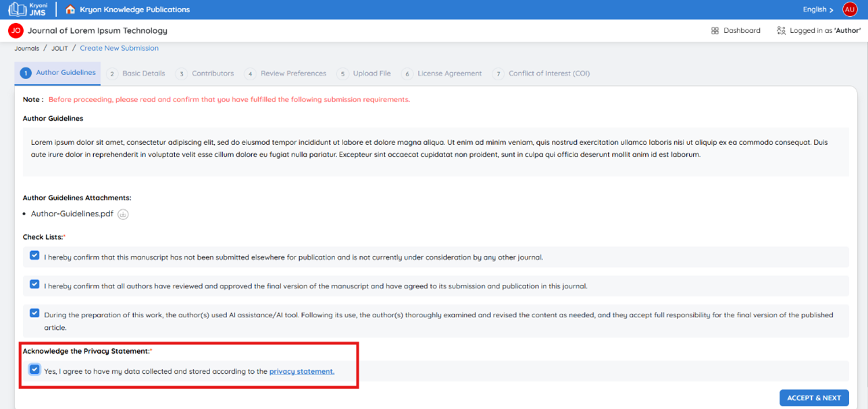Image resolution: width=868 pixels, height=409 pixels.
Task: Click the red Note warning text
Action: point(229,99)
